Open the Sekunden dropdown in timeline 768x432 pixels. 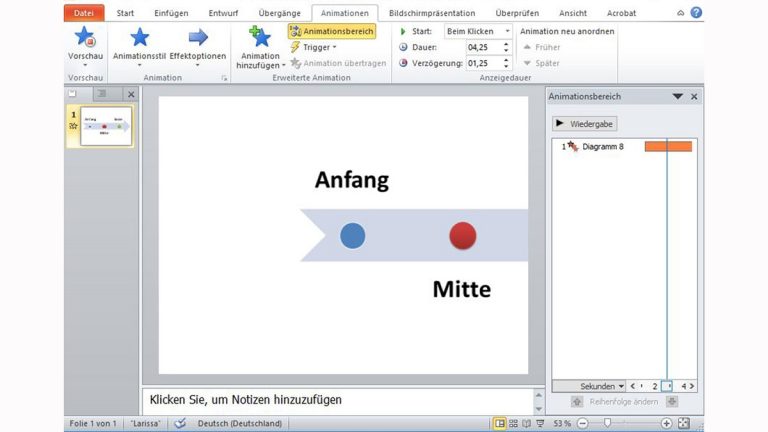coord(602,386)
